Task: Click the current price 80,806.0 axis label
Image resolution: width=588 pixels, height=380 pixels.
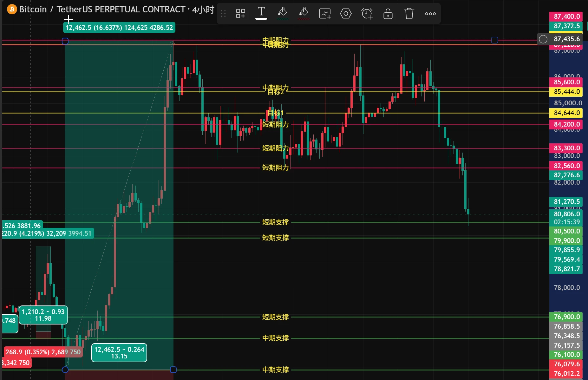Action: 566,214
